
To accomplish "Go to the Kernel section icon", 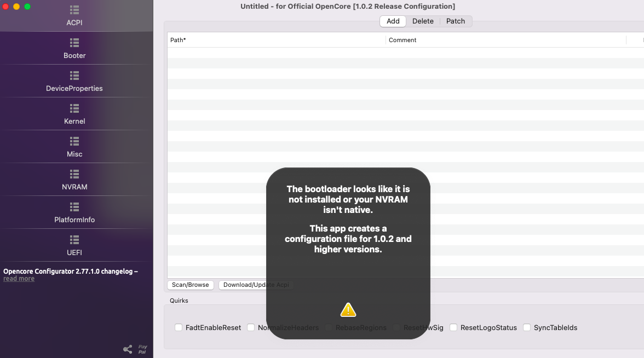I will (x=74, y=108).
